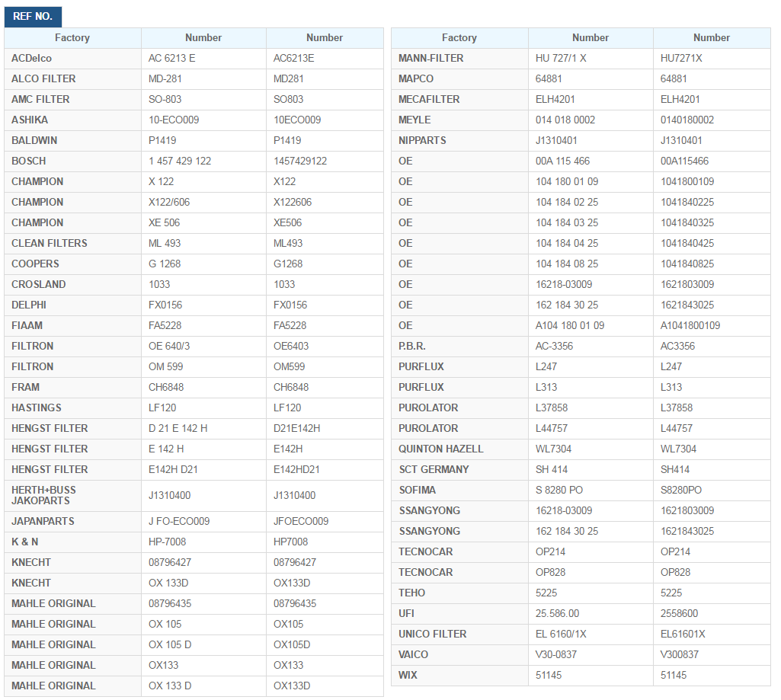781x700 pixels.
Task: Select the P.B.R. factory cell
Action: coord(459,346)
